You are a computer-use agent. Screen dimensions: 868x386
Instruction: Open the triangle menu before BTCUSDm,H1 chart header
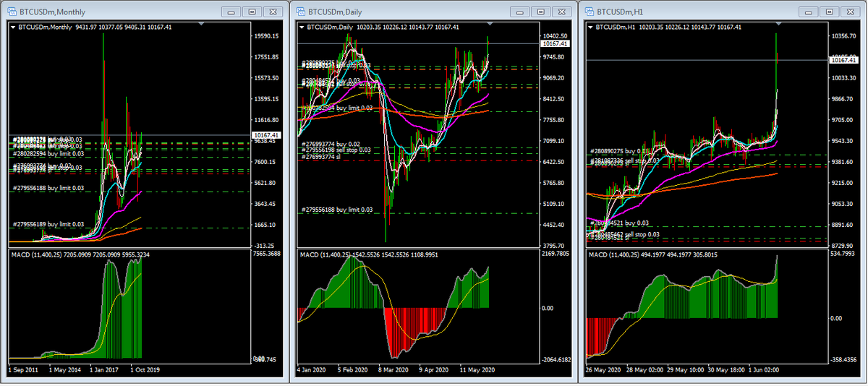pos(592,27)
